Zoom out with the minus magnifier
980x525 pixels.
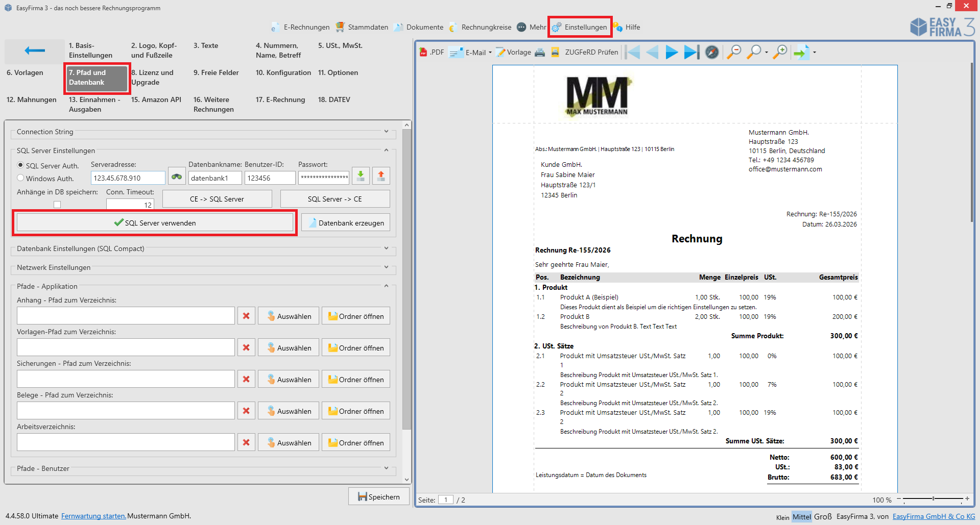pos(734,52)
